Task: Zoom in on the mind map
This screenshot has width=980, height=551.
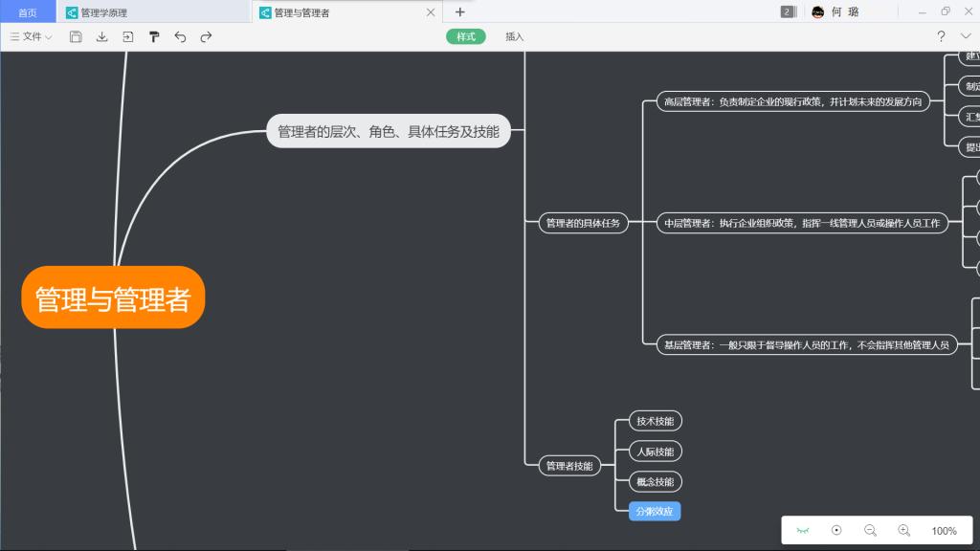Action: coord(903,530)
